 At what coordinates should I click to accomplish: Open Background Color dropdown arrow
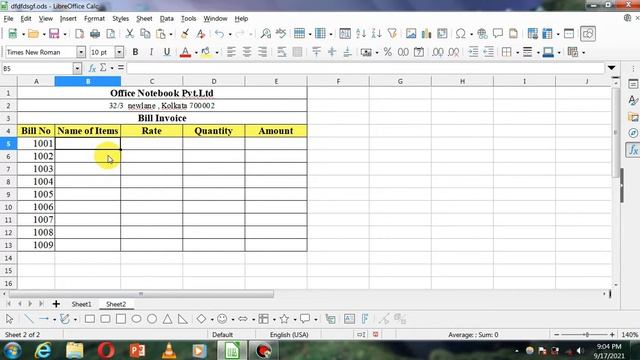pyautogui.click(x=217, y=53)
